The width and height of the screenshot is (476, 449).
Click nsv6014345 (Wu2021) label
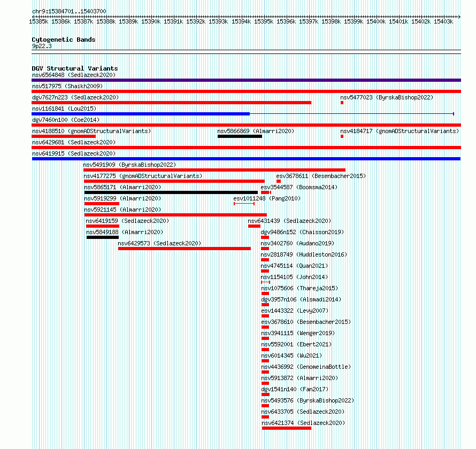pyautogui.click(x=291, y=355)
